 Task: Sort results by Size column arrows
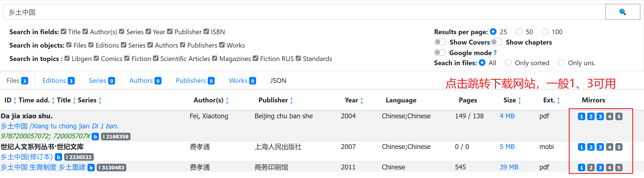point(520,101)
